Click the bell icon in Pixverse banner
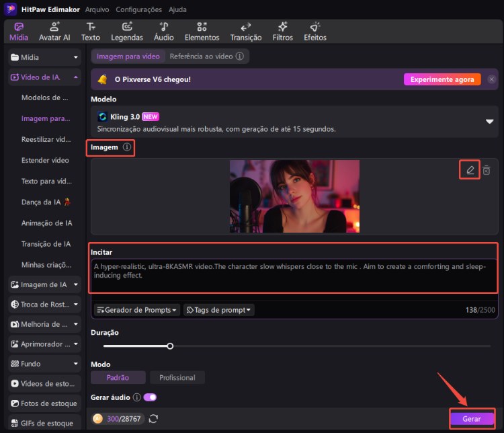This screenshot has height=433, width=504. click(x=103, y=79)
